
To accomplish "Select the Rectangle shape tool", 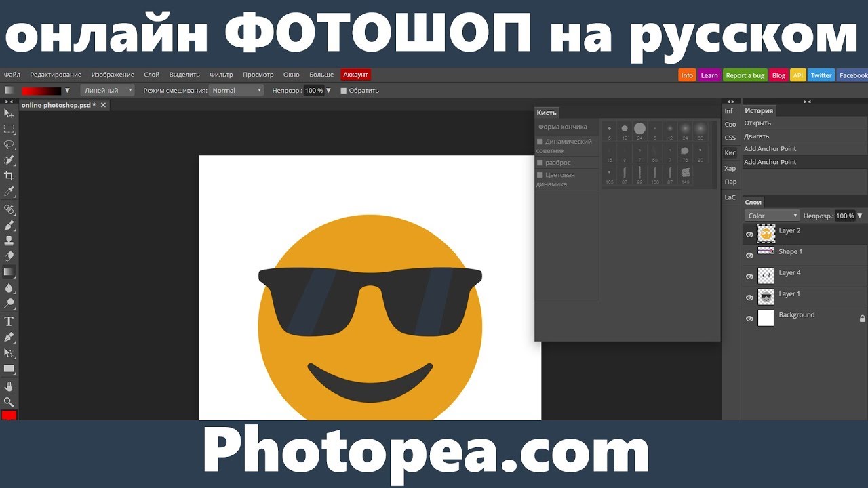I will (x=9, y=369).
